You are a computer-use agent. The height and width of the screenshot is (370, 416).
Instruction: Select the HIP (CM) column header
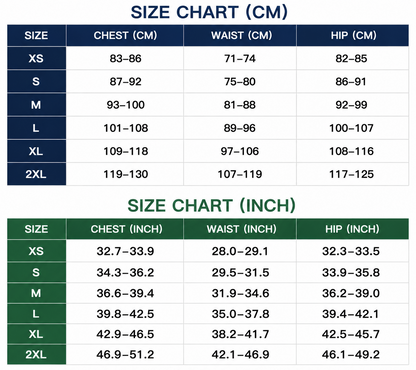tap(353, 35)
